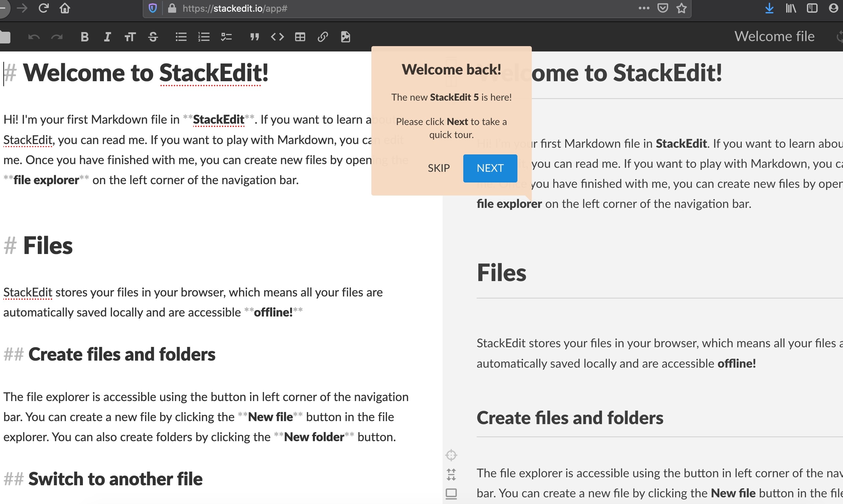The height and width of the screenshot is (504, 843).
Task: Insert a heading with the heading tool
Action: pos(130,37)
